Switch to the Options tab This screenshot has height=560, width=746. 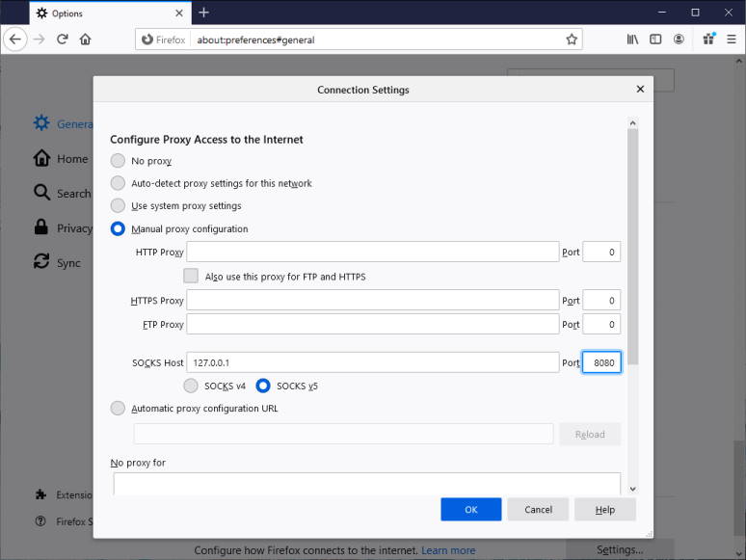96,13
